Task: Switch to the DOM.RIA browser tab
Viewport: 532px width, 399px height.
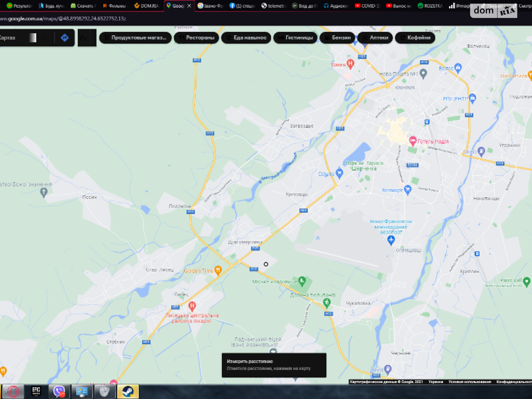Action: [147, 6]
